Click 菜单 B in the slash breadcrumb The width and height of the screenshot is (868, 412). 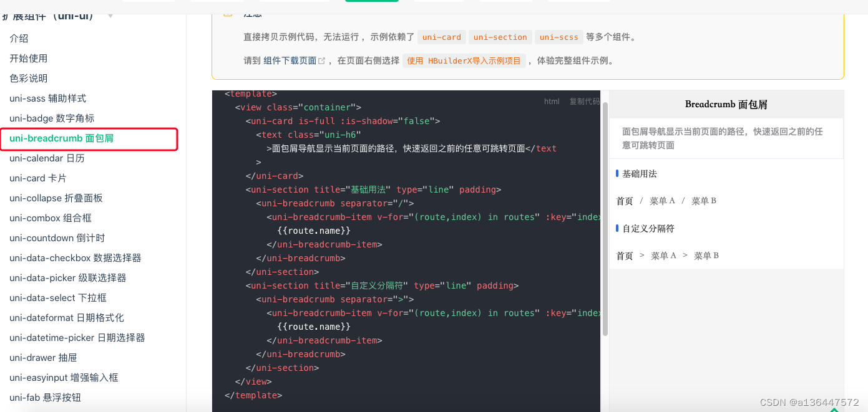[704, 201]
